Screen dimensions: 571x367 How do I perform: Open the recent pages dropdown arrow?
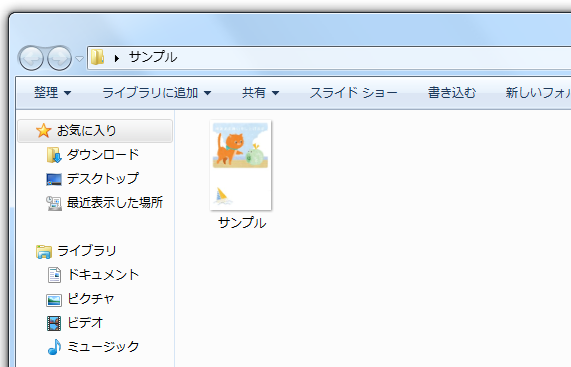(79, 58)
